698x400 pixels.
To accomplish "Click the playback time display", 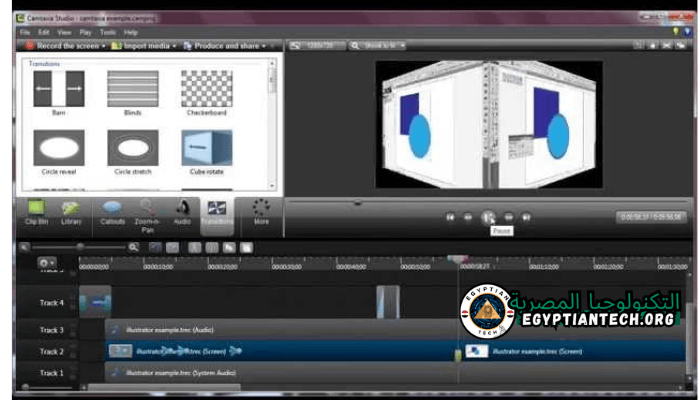I will tap(650, 217).
